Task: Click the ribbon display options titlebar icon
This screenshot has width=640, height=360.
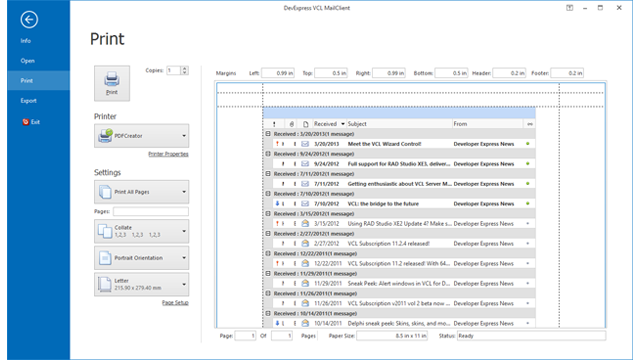Action: (569, 8)
